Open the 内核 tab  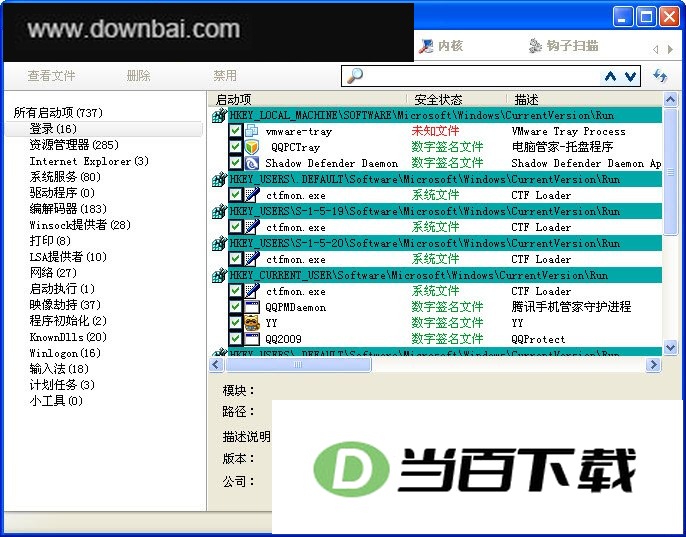(x=441, y=46)
